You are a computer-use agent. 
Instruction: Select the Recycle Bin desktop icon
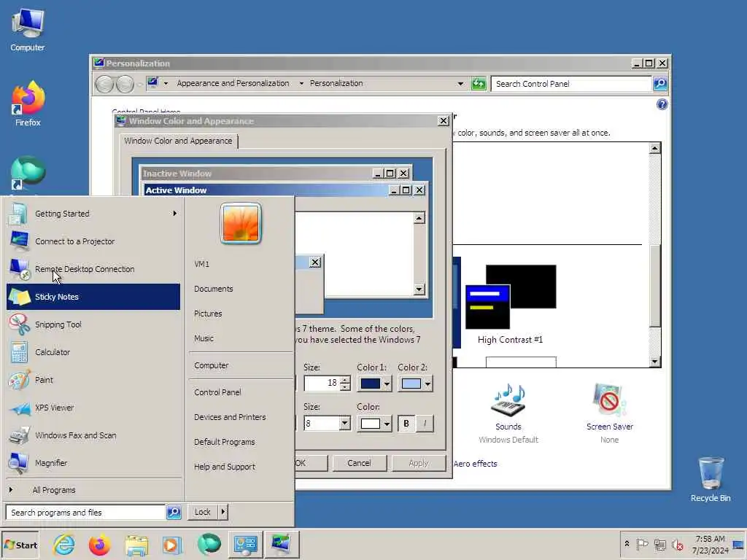pos(711,480)
